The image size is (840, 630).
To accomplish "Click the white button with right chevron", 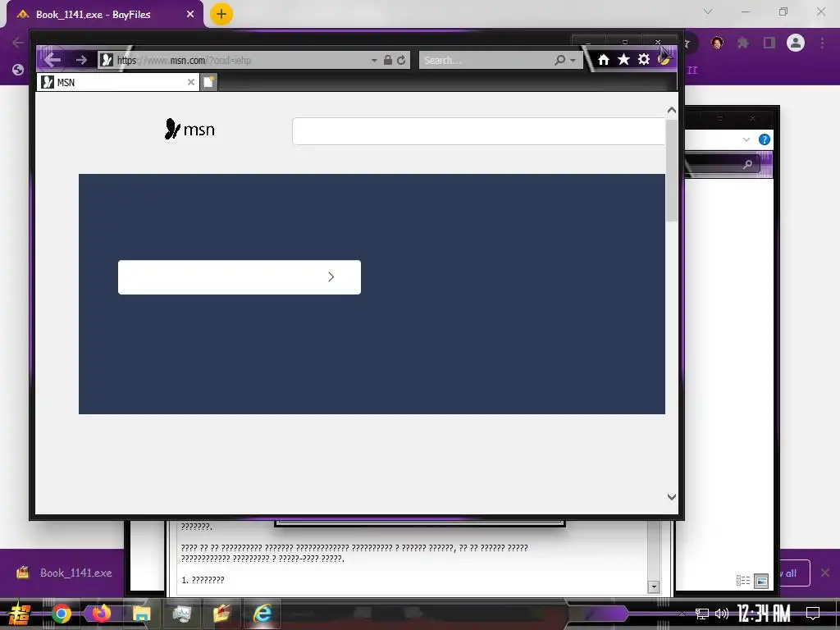I will pyautogui.click(x=240, y=277).
